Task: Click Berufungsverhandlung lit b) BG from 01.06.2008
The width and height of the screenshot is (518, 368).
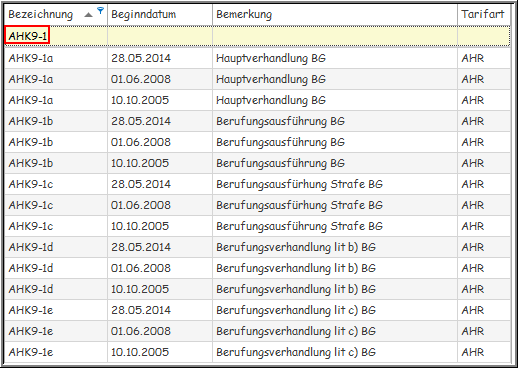Action: tap(296, 268)
